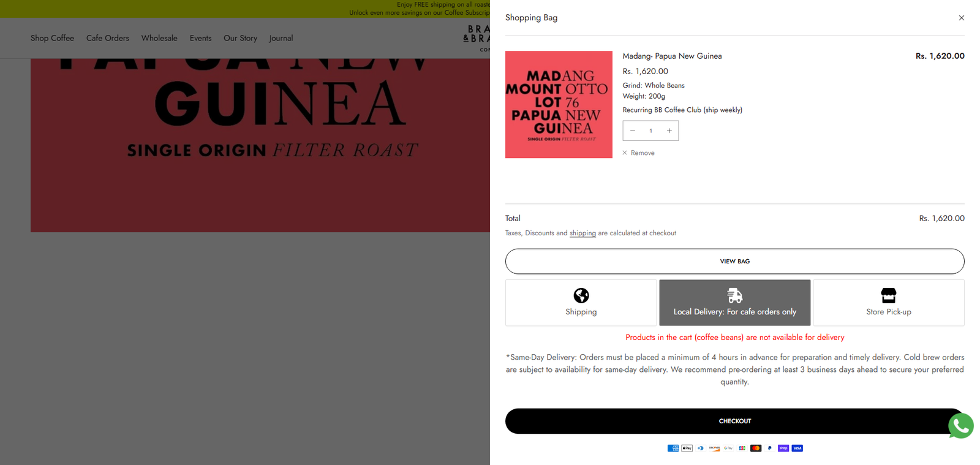Viewport: 980px width, 465px height.
Task: Click the store pick-up shop icon
Action: point(888,295)
